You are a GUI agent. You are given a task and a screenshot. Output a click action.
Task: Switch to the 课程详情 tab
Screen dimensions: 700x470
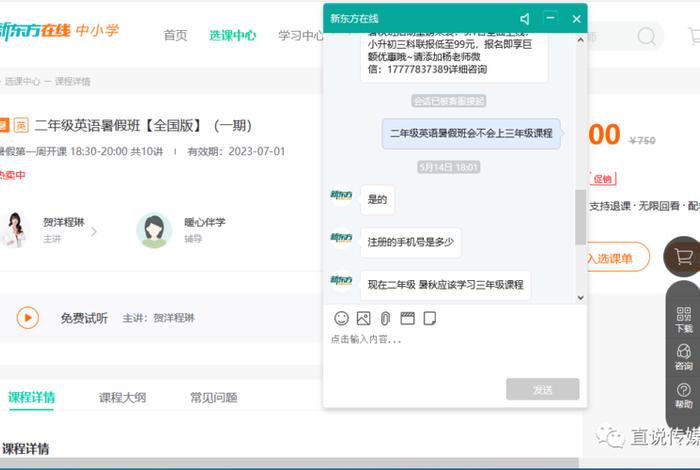(31, 397)
